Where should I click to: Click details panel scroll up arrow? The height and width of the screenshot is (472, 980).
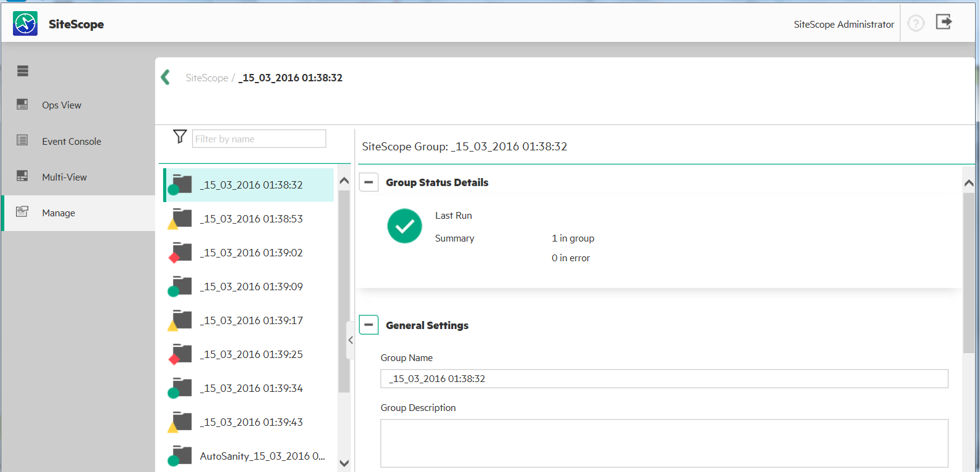click(x=969, y=183)
